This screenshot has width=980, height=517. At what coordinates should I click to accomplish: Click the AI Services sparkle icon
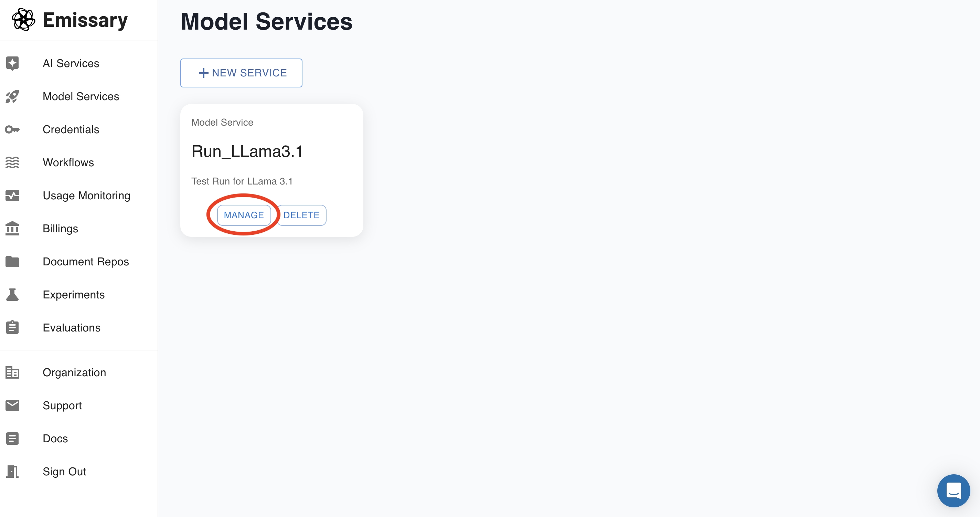coord(12,63)
